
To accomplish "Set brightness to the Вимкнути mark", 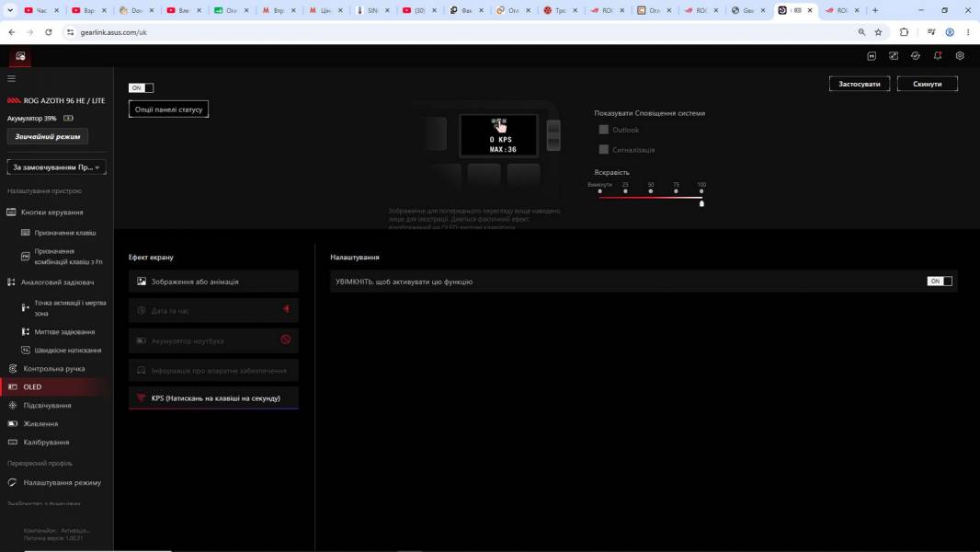I will [x=600, y=191].
